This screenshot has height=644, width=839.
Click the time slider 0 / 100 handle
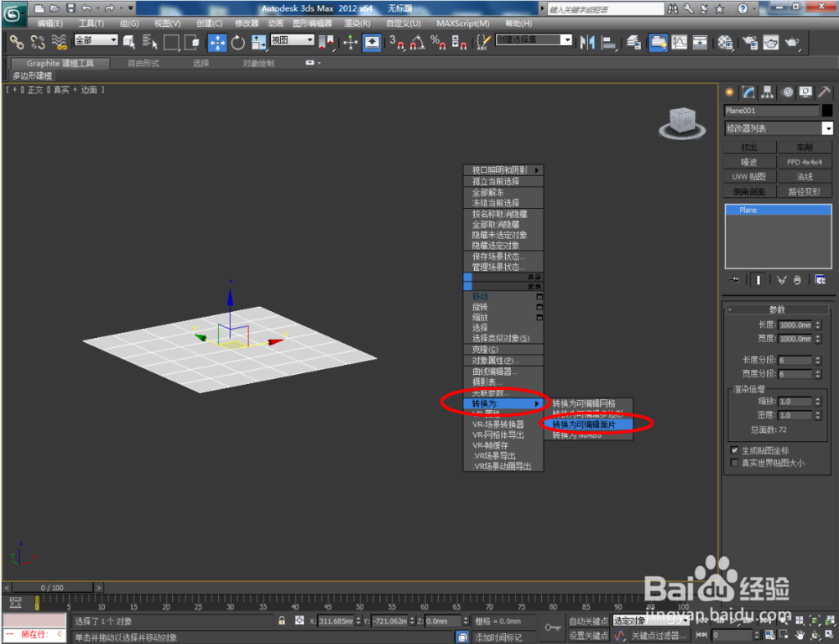click(x=52, y=588)
